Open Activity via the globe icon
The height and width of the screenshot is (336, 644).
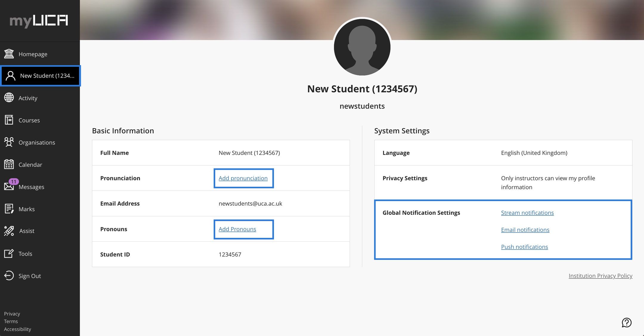click(9, 98)
